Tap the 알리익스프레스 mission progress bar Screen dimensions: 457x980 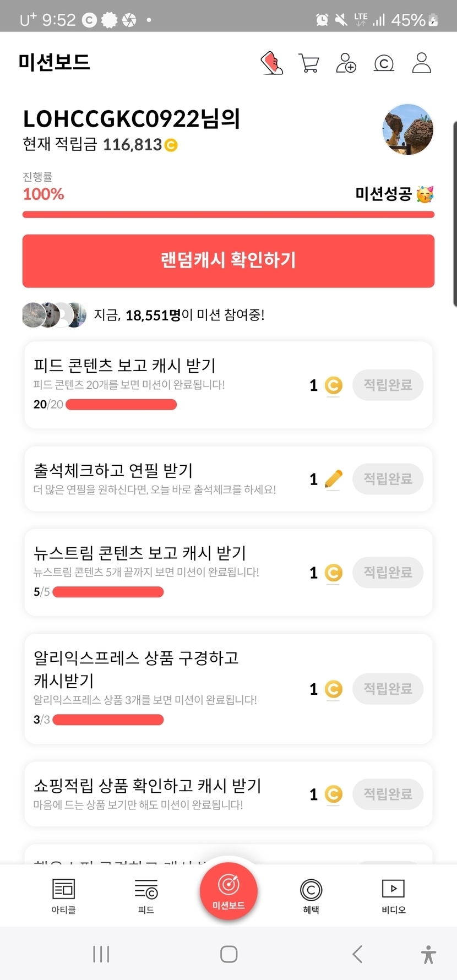click(x=108, y=720)
